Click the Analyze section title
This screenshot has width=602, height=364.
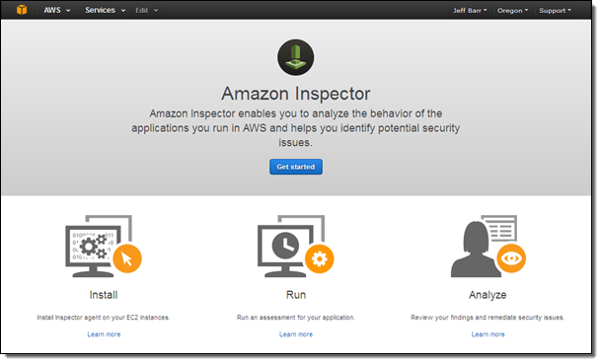coord(488,295)
